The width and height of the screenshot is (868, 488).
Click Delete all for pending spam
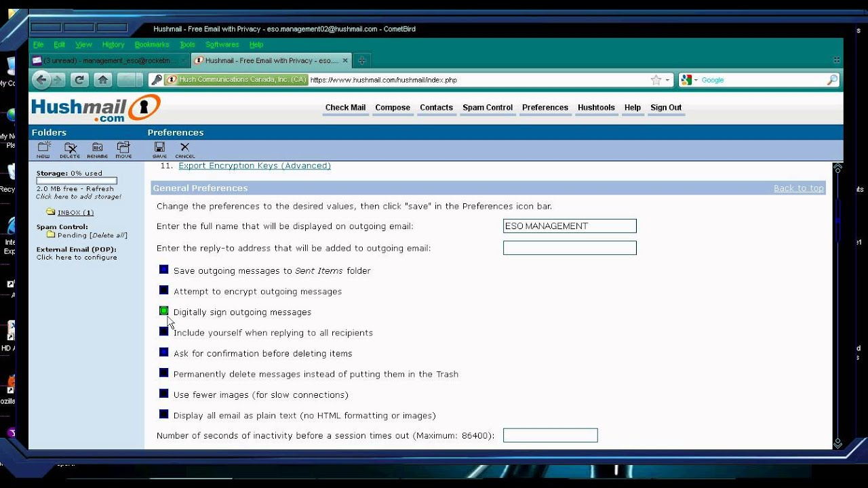tap(107, 235)
